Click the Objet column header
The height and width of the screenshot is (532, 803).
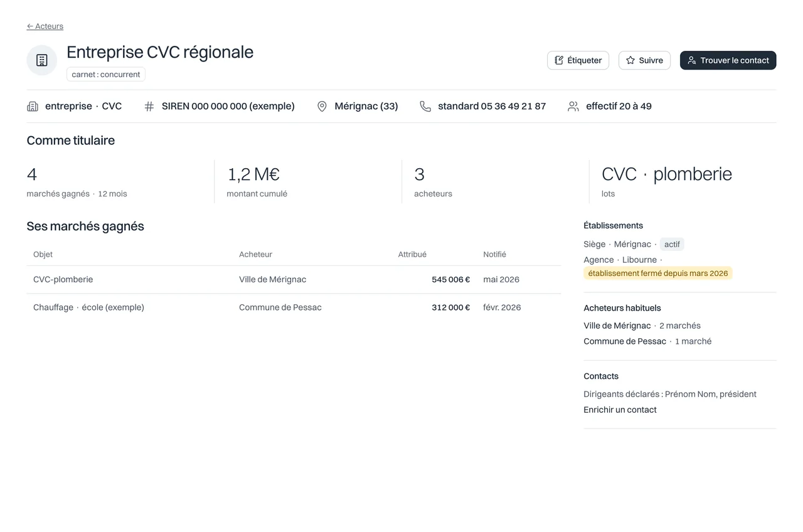(43, 254)
